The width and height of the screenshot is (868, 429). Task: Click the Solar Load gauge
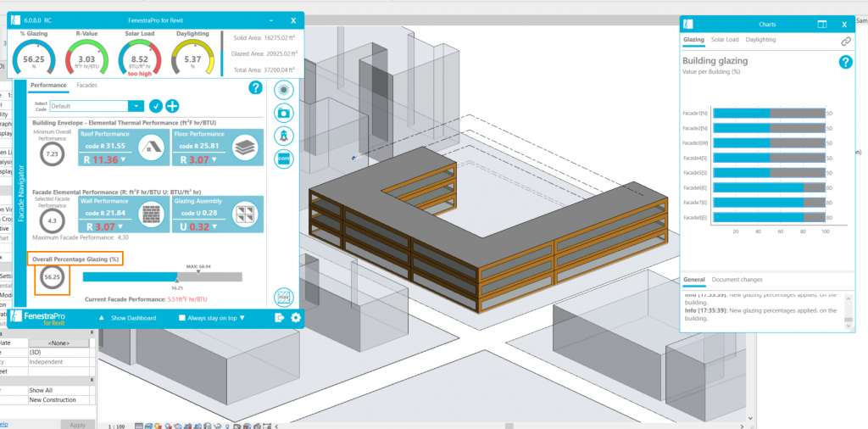pyautogui.click(x=140, y=58)
